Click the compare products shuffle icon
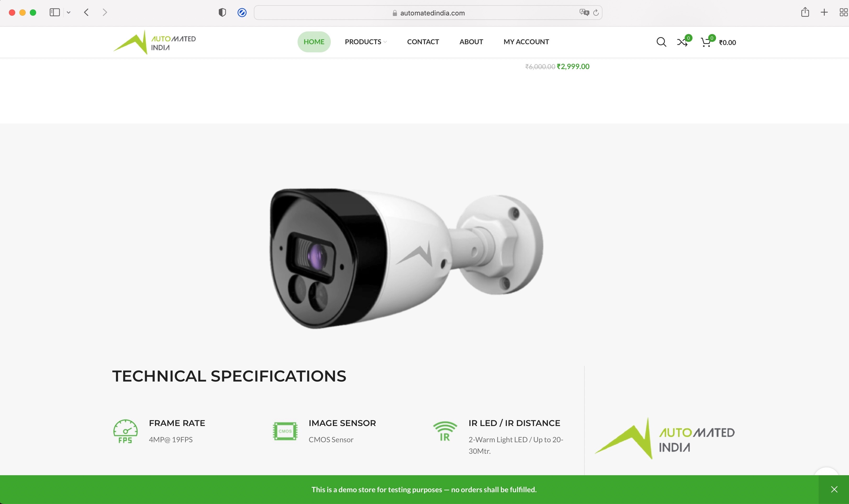 pos(682,42)
